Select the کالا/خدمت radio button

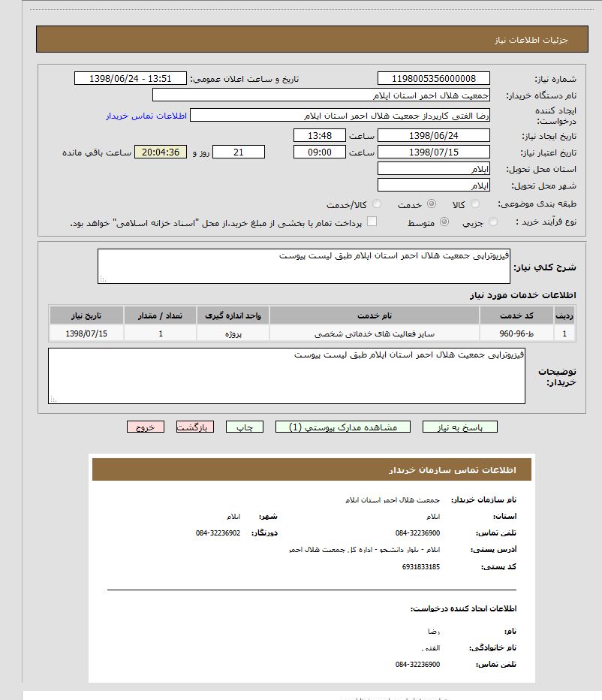click(377, 204)
